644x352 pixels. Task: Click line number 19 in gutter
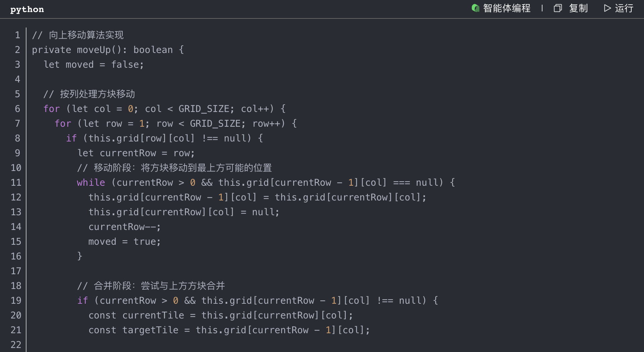(x=16, y=300)
